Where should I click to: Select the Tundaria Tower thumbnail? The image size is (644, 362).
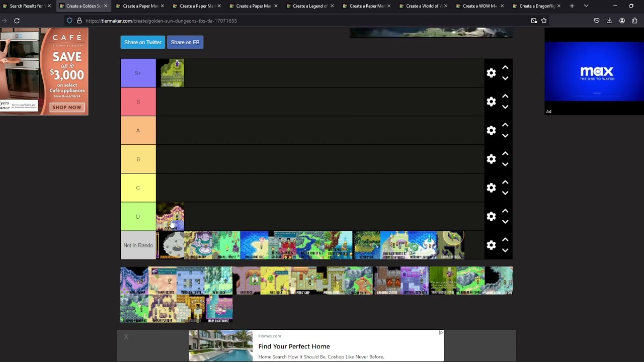(x=191, y=281)
